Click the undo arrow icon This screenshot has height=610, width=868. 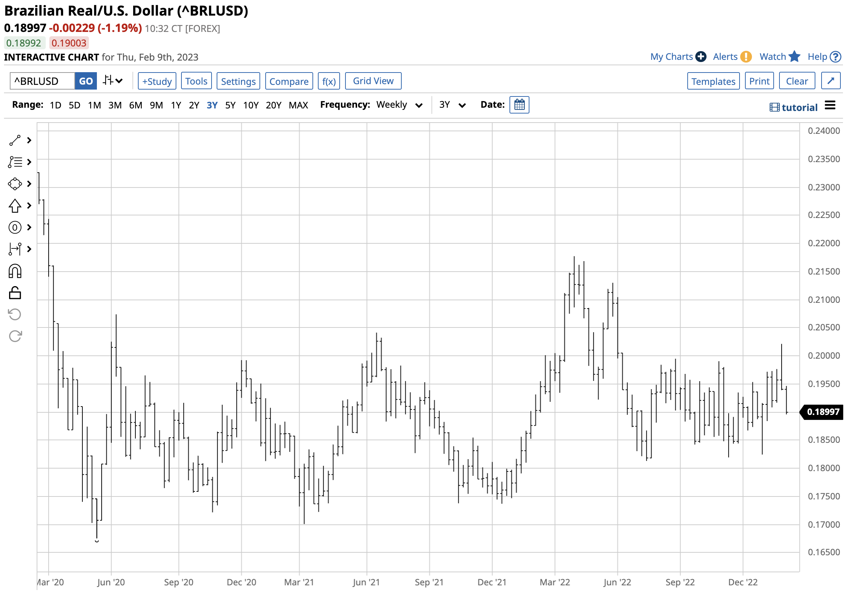coord(15,315)
